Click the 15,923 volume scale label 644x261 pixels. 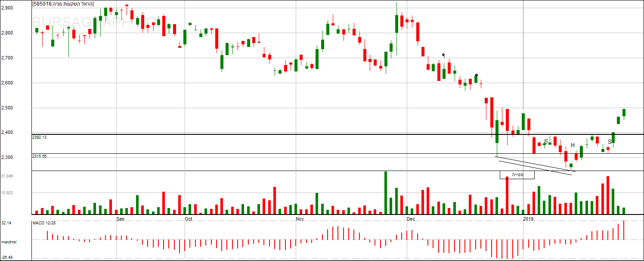tap(7, 193)
